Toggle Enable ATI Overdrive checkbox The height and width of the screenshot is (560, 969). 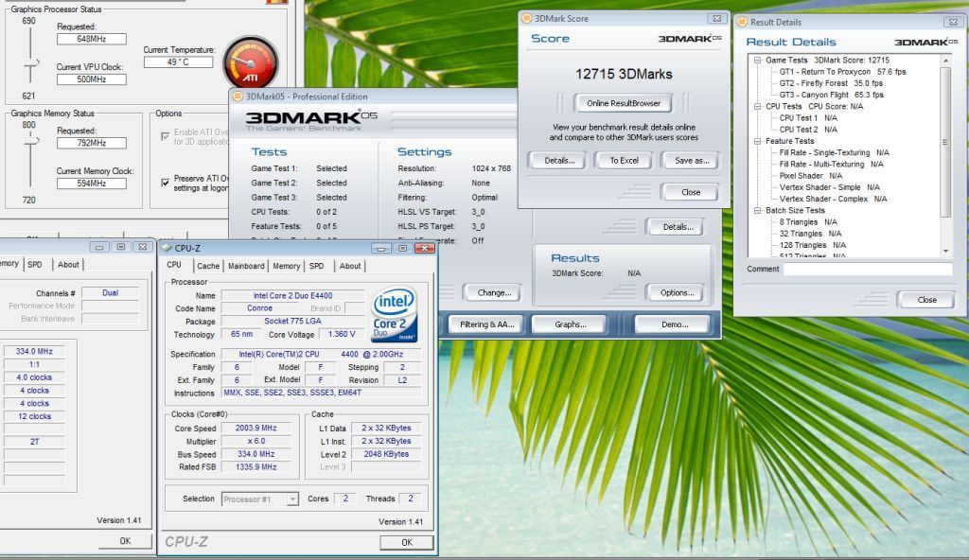(165, 136)
